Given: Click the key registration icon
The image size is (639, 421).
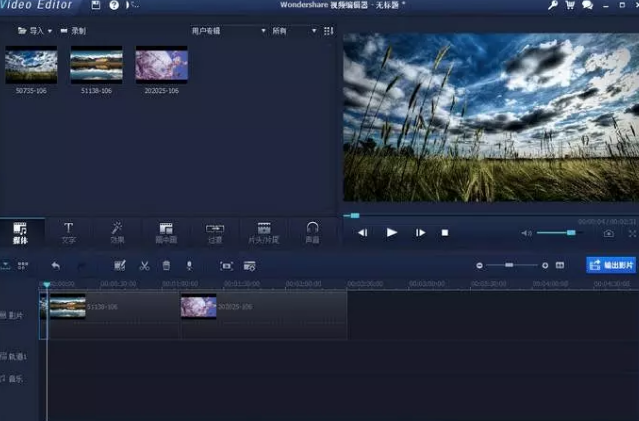Looking at the screenshot, I should (553, 5).
